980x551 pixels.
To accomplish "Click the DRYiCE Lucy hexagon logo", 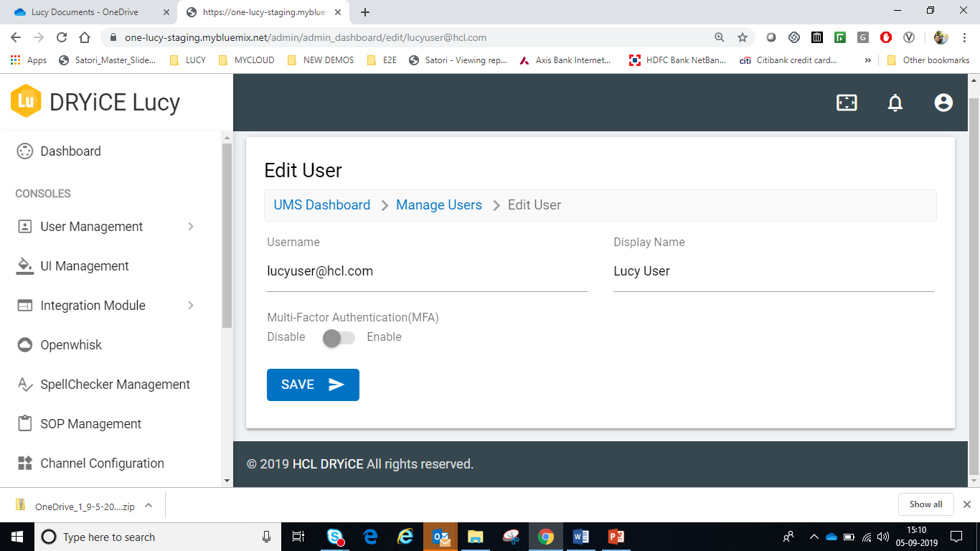I will coord(26,101).
